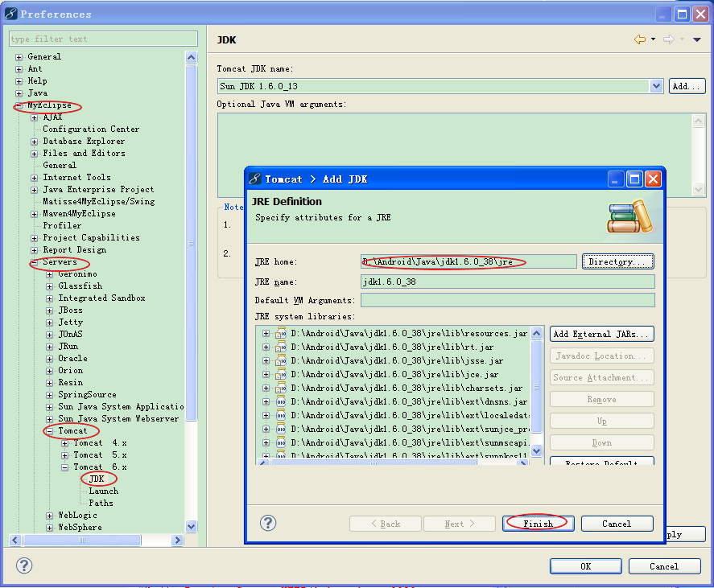Click the help icon in Add JDK dialog

(x=268, y=523)
